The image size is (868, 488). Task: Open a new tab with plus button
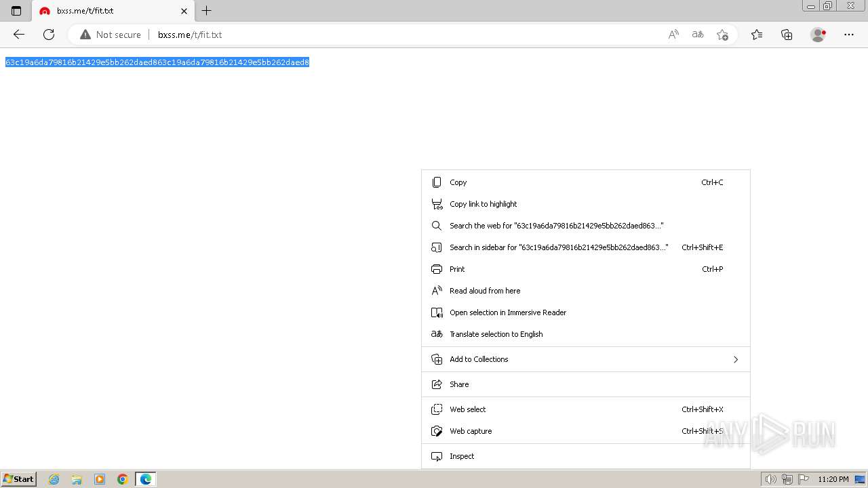coord(207,11)
